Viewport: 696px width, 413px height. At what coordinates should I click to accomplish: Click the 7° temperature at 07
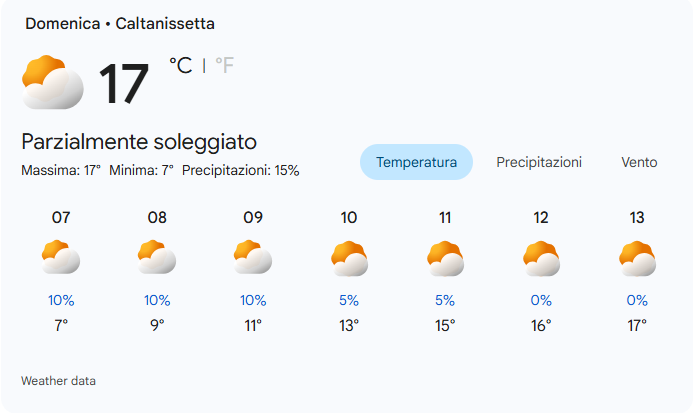[x=61, y=325]
